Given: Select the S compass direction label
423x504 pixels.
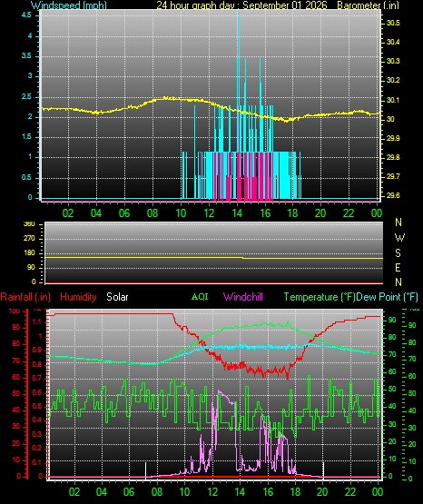Looking at the screenshot, I should tap(398, 253).
